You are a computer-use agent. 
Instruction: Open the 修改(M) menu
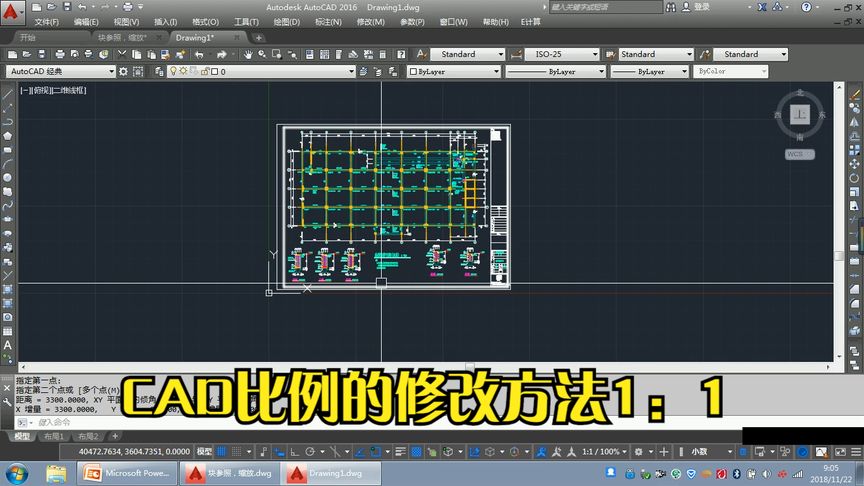pyautogui.click(x=370, y=22)
